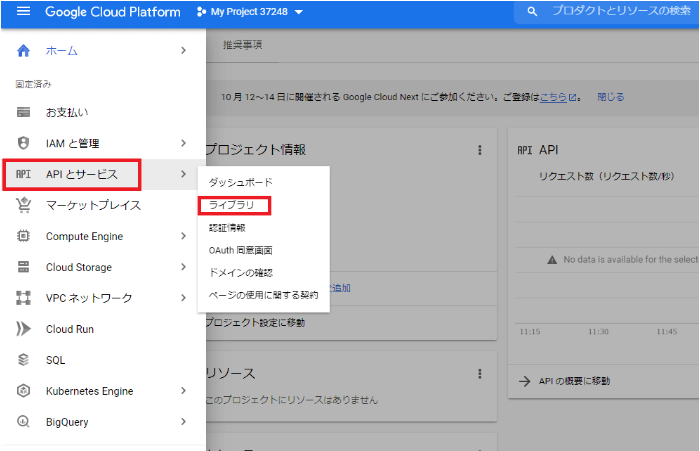This screenshot has width=700, height=451.
Task: Expand the ホーム submenu chevron
Action: coord(183,50)
